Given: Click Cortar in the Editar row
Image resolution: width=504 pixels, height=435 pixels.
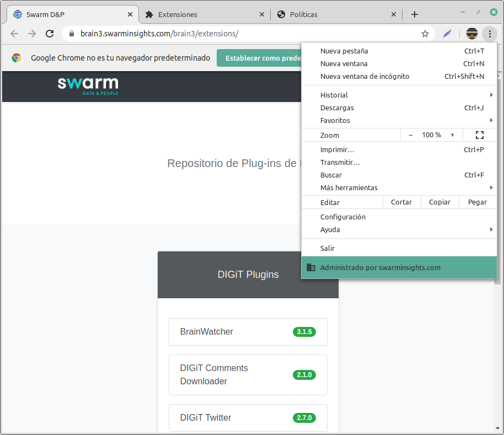Looking at the screenshot, I should coord(401,202).
